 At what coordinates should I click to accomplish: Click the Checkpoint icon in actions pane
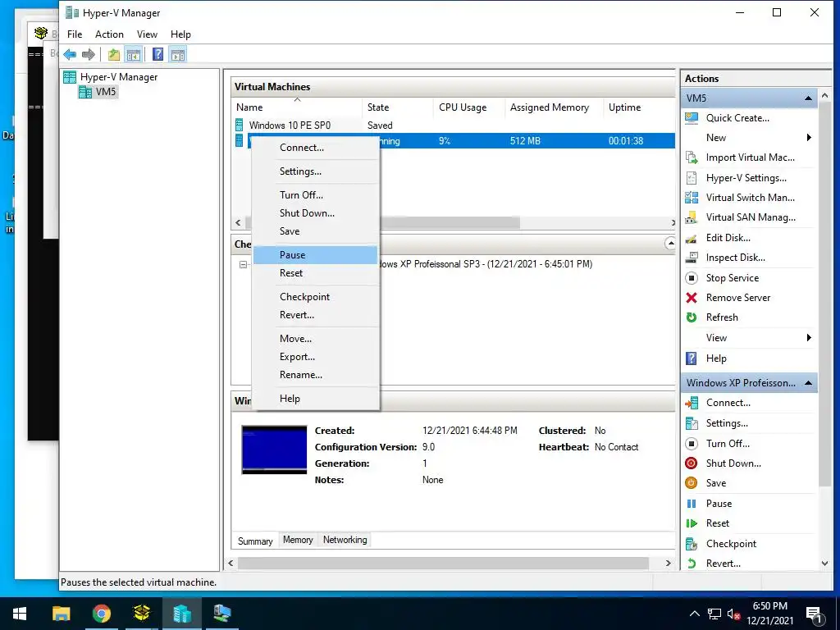(692, 544)
